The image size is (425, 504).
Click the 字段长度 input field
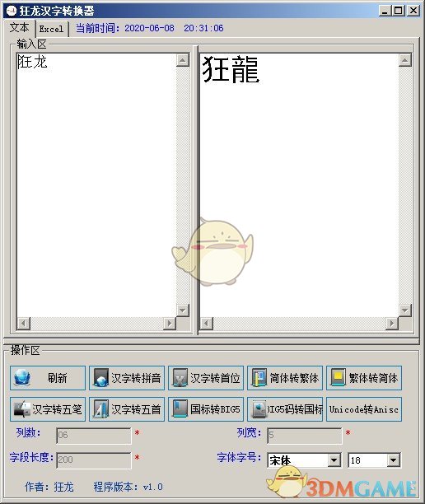(94, 460)
